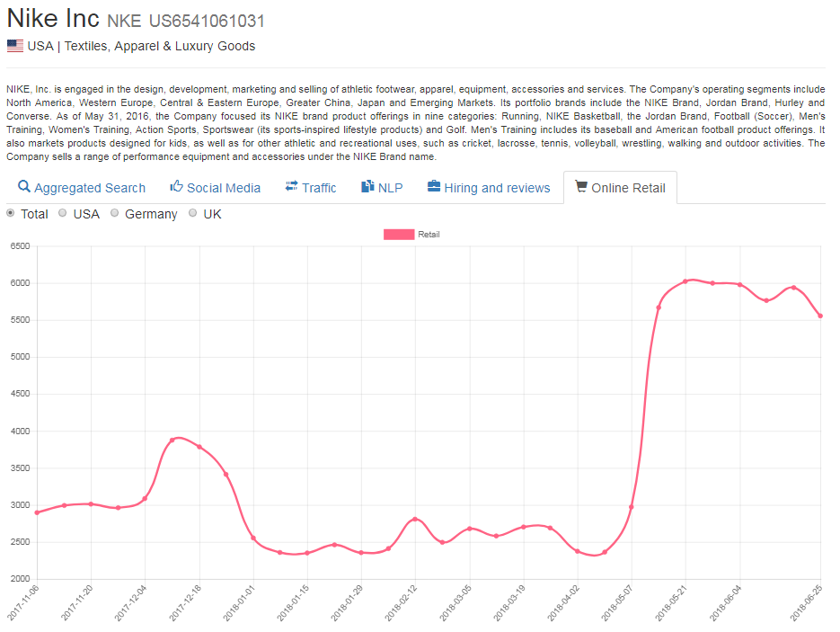840x632 pixels.
Task: Go to the Traffic tab label
Action: click(x=319, y=188)
